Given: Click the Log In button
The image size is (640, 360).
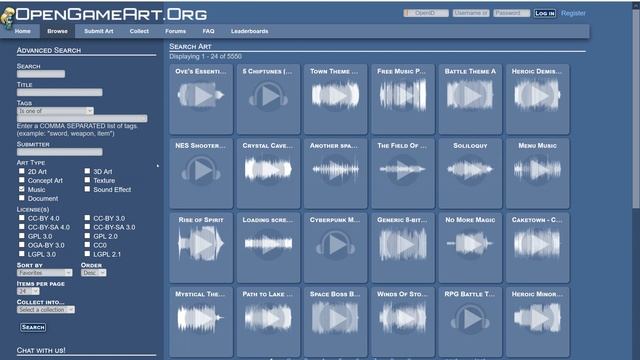Looking at the screenshot, I should tap(545, 13).
